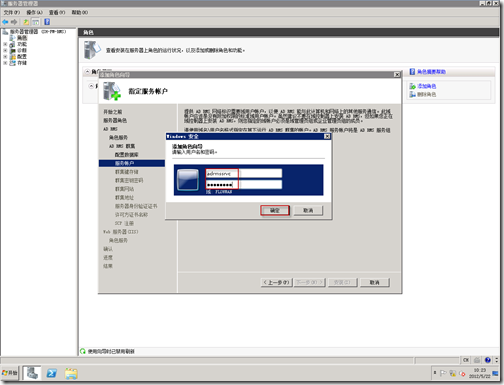Click the 上一步 button in the wizard
Screen dimensions: 504x385
coord(276,282)
